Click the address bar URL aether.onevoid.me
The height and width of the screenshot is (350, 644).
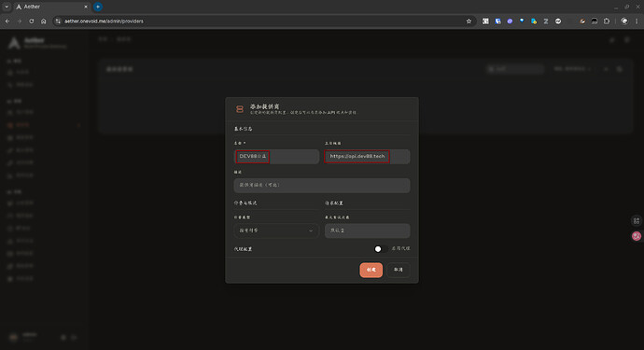pyautogui.click(x=104, y=21)
